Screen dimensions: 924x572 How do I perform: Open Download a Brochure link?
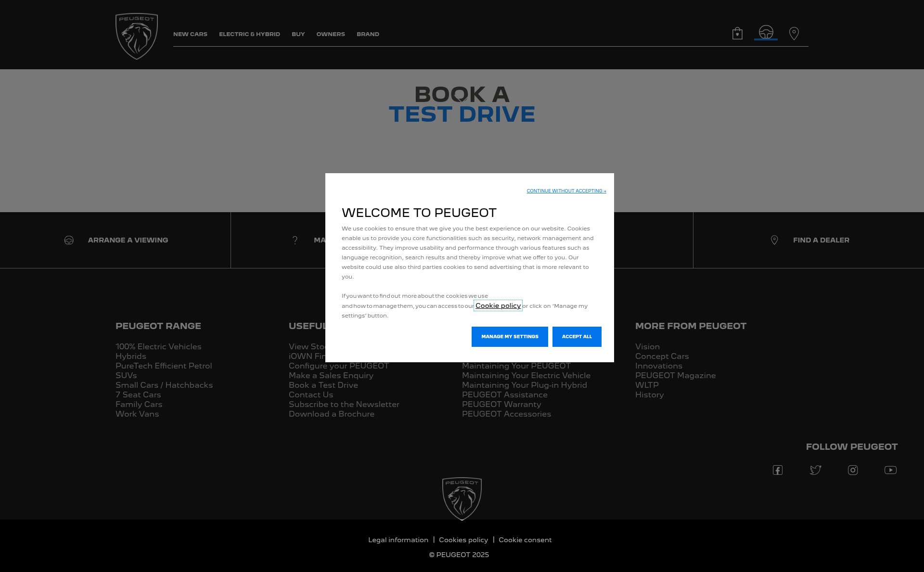pos(332,414)
